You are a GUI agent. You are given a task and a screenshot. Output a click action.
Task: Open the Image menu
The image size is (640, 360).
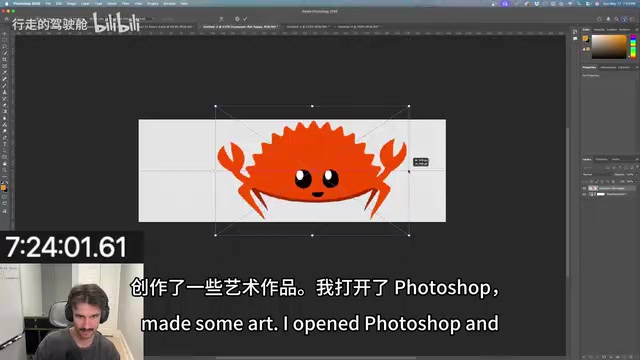(71, 3)
